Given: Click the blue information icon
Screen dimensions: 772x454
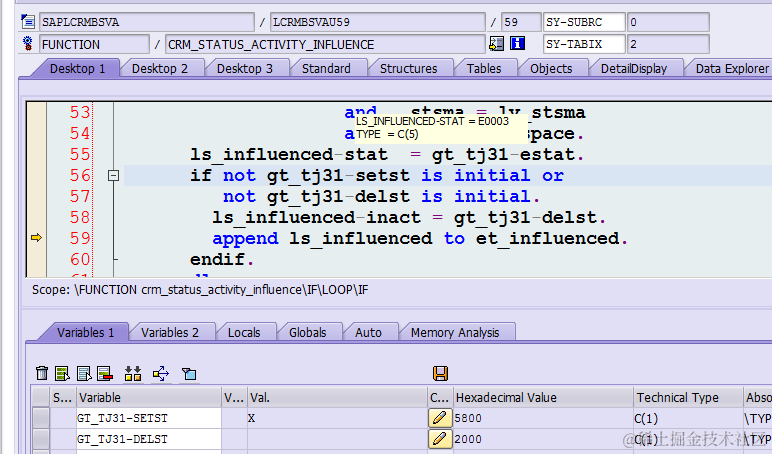Looking at the screenshot, I should coord(517,43).
